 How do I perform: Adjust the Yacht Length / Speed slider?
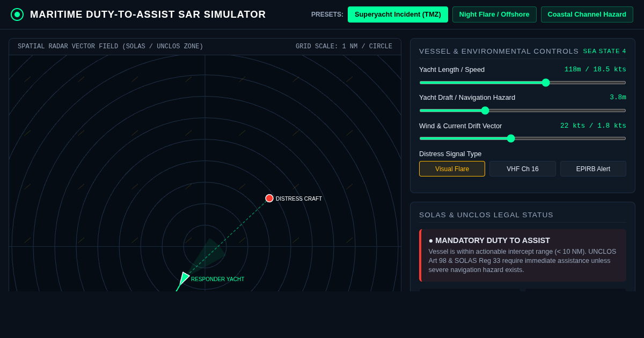click(523, 83)
